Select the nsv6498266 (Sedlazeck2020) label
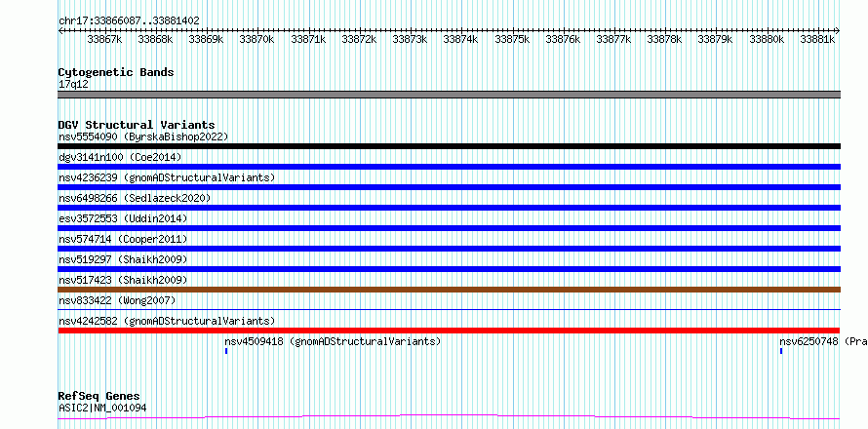Viewport: 868px width, 429px height. click(135, 198)
